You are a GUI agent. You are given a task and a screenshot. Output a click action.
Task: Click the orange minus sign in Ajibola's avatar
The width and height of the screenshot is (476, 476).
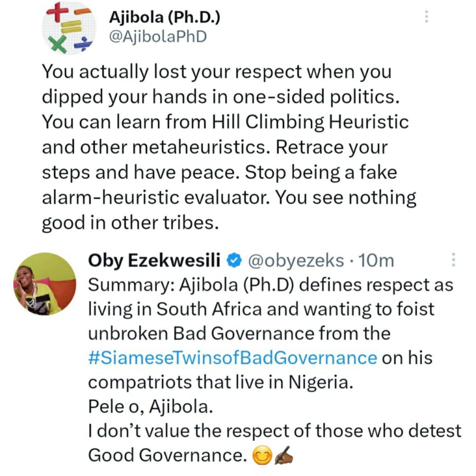(x=83, y=11)
